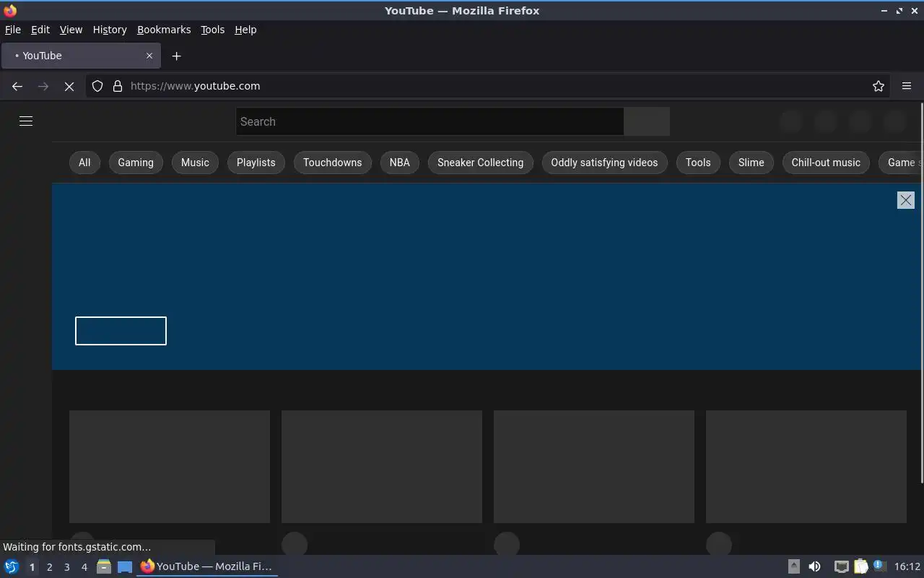
Task: Open the Bookmarks menu
Action: (164, 30)
